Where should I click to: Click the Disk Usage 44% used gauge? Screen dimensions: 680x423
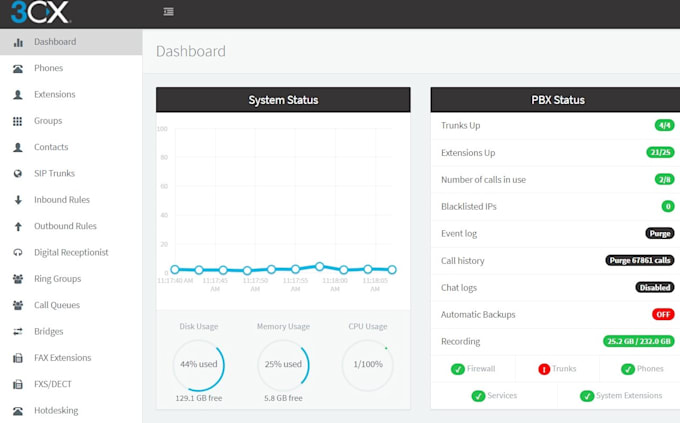[199, 365]
